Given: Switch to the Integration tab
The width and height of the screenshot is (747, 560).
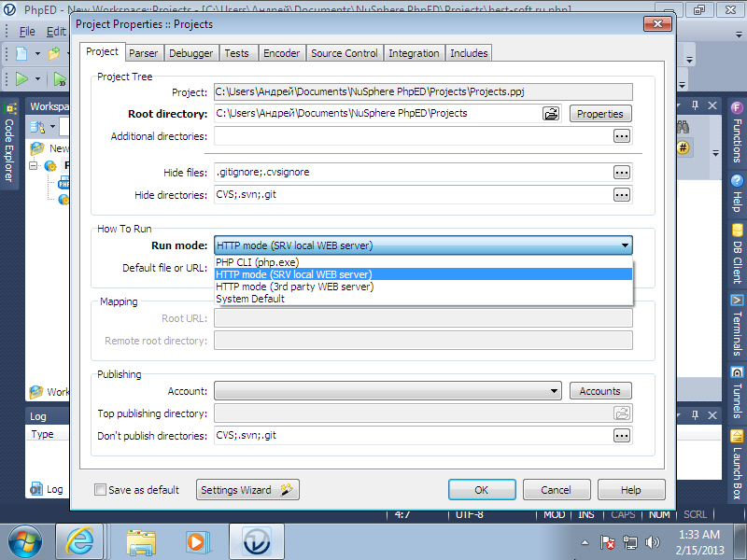Looking at the screenshot, I should tap(414, 53).
